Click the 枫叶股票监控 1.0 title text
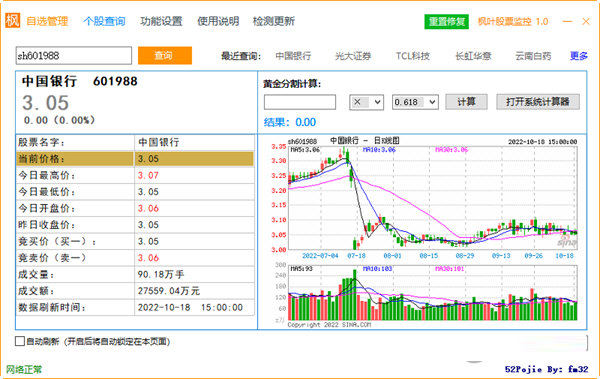600x379 pixels. (513, 21)
